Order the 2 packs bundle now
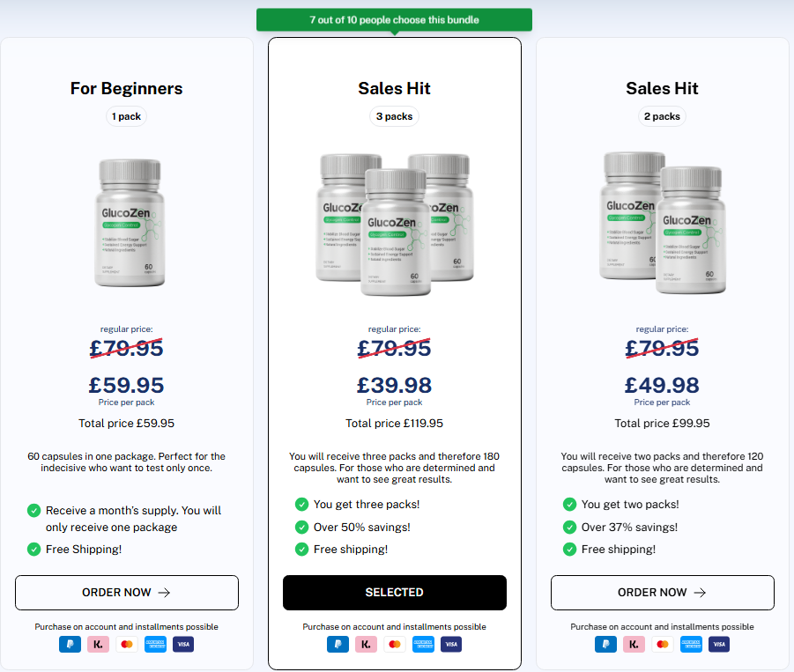The width and height of the screenshot is (794, 672). 663,593
